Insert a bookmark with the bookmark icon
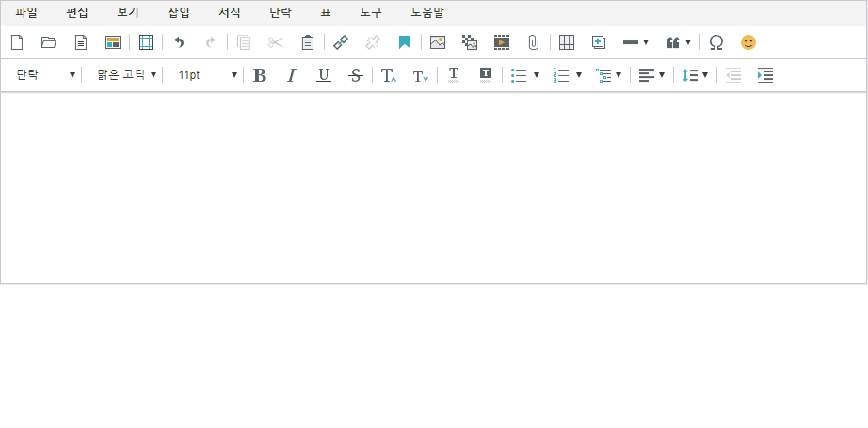 pos(405,42)
